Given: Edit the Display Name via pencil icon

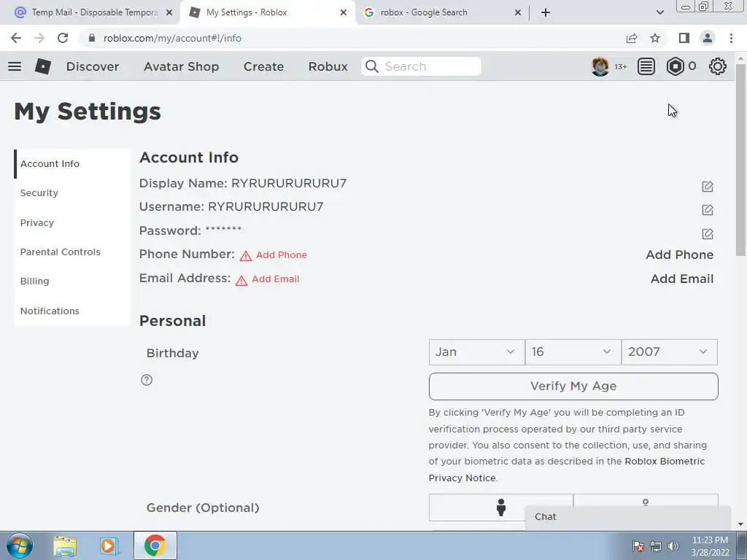Looking at the screenshot, I should coord(708,186).
